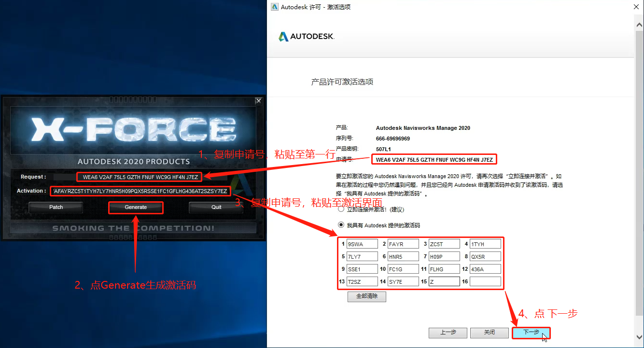
Task: Click the 关闭 close button
Action: click(x=490, y=333)
